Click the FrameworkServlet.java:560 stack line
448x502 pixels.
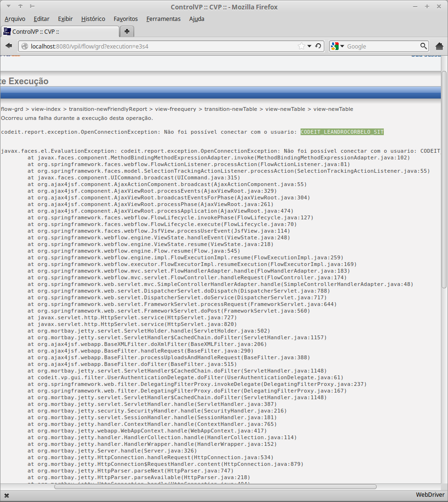click(x=169, y=311)
